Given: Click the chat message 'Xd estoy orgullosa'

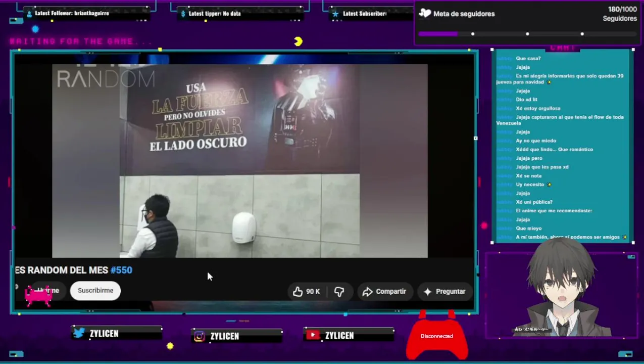Looking at the screenshot, I should point(538,108).
